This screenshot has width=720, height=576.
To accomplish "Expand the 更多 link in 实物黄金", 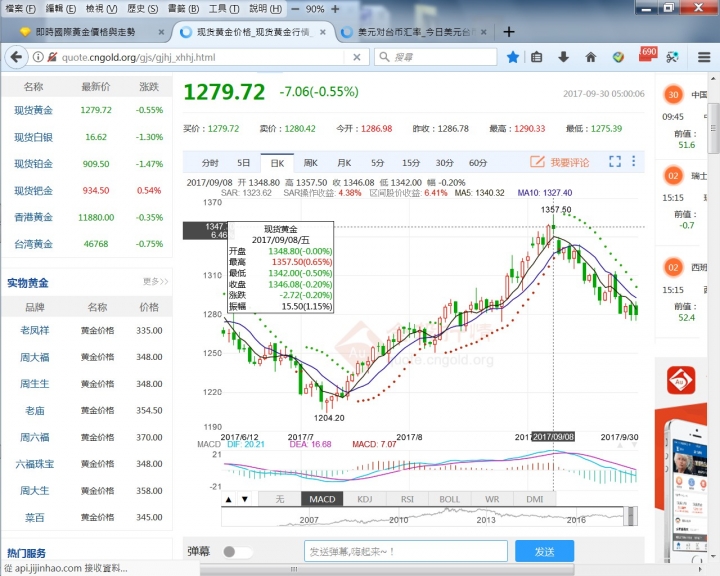I will click(155, 282).
